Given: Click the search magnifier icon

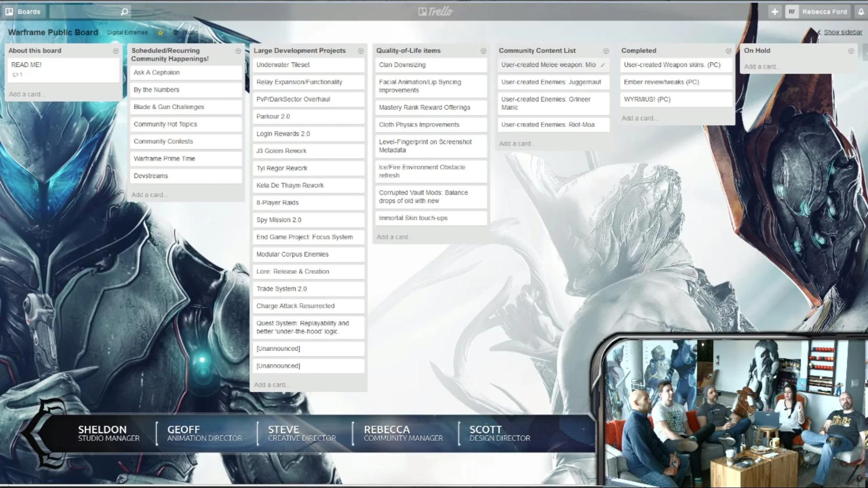Looking at the screenshot, I should (124, 12).
